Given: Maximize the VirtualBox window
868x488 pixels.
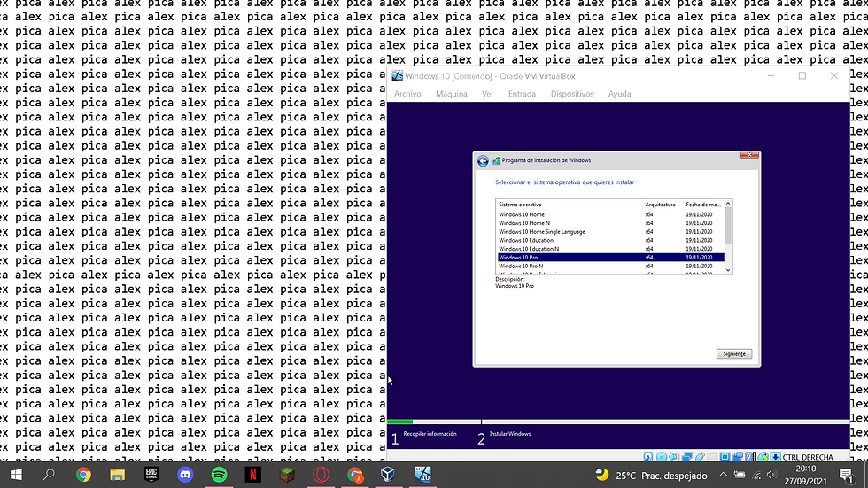Looking at the screenshot, I should click(802, 76).
